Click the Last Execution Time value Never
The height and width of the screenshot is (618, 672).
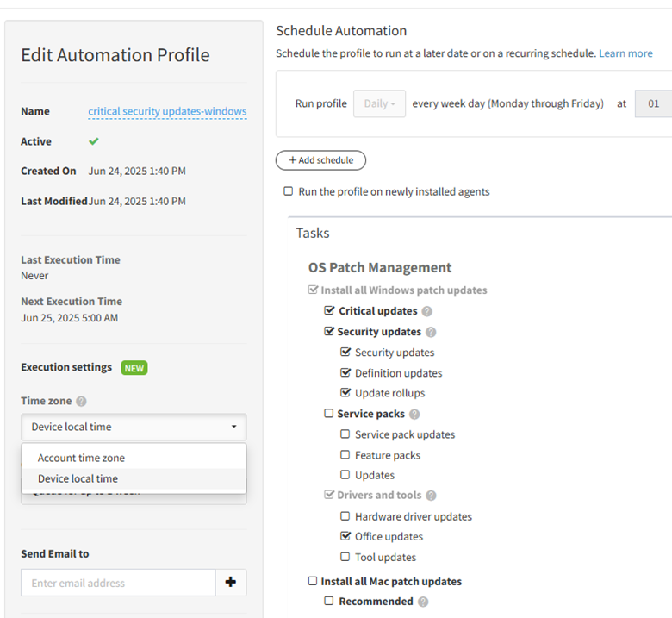[34, 275]
